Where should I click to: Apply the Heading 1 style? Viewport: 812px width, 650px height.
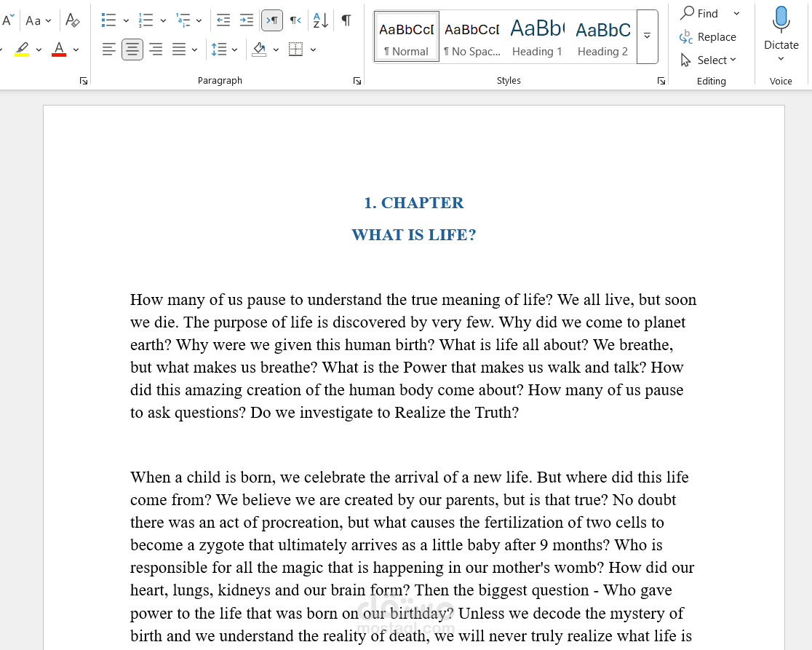click(538, 37)
